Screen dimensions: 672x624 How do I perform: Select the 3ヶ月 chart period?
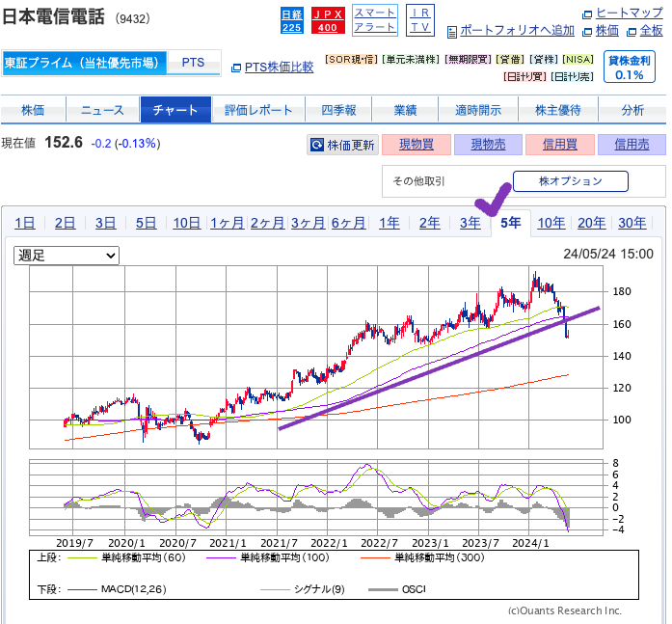click(x=309, y=224)
